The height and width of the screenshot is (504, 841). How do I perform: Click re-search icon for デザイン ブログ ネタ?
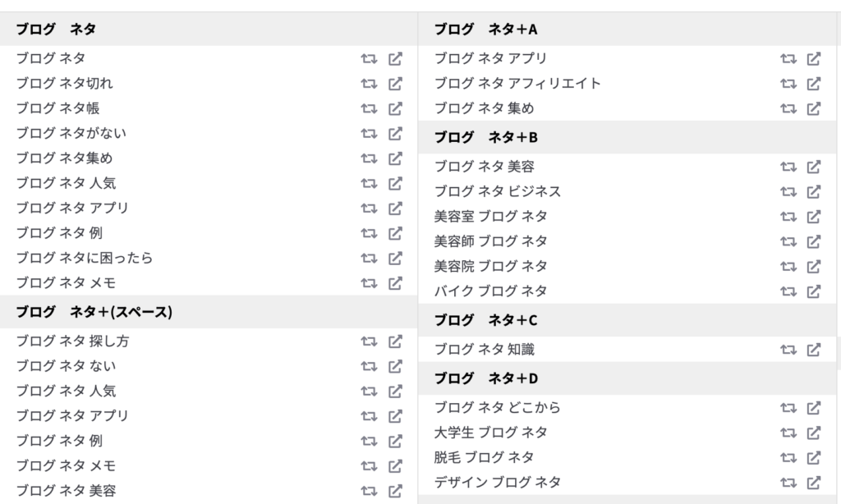[788, 483]
